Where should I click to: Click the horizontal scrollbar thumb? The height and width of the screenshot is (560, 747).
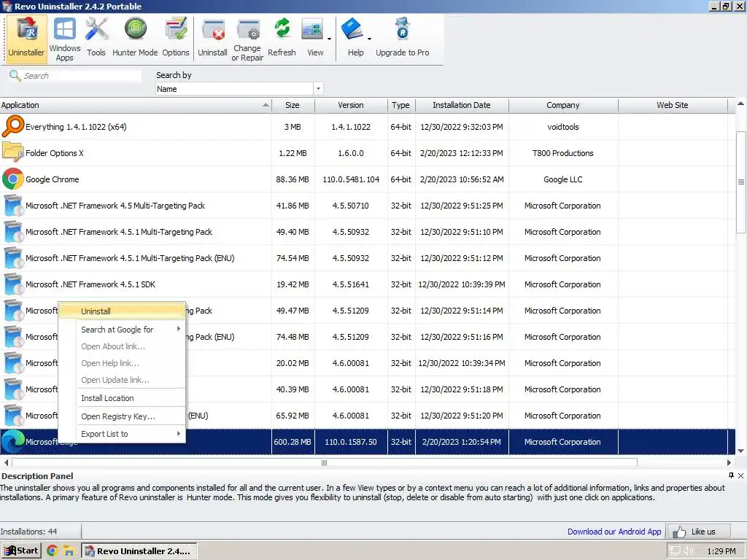325,462
